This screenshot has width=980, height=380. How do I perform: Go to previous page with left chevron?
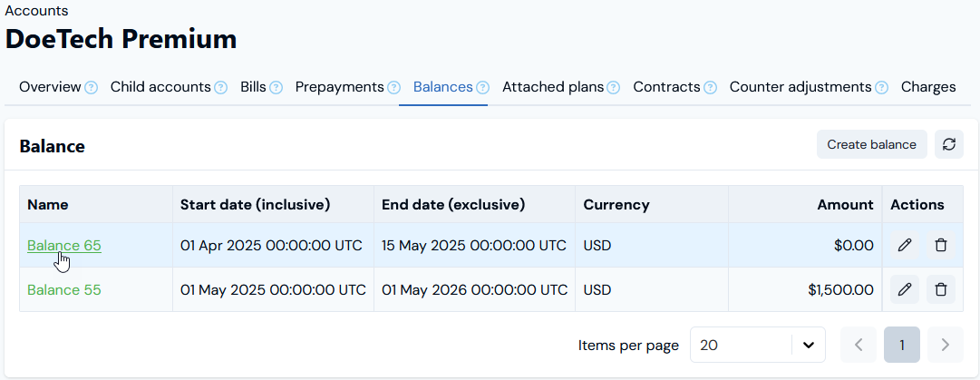point(859,345)
